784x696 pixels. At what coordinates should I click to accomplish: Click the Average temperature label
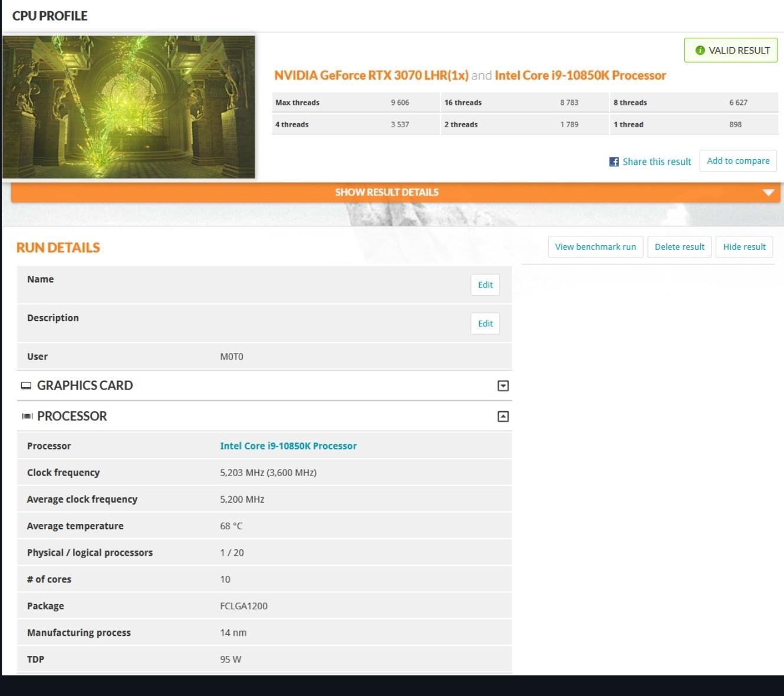tap(75, 526)
